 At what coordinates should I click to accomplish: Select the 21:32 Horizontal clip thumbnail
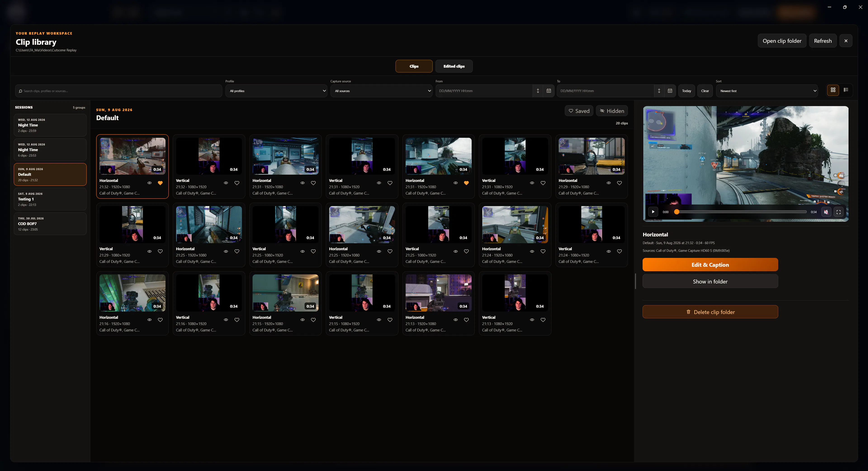pyautogui.click(x=132, y=156)
